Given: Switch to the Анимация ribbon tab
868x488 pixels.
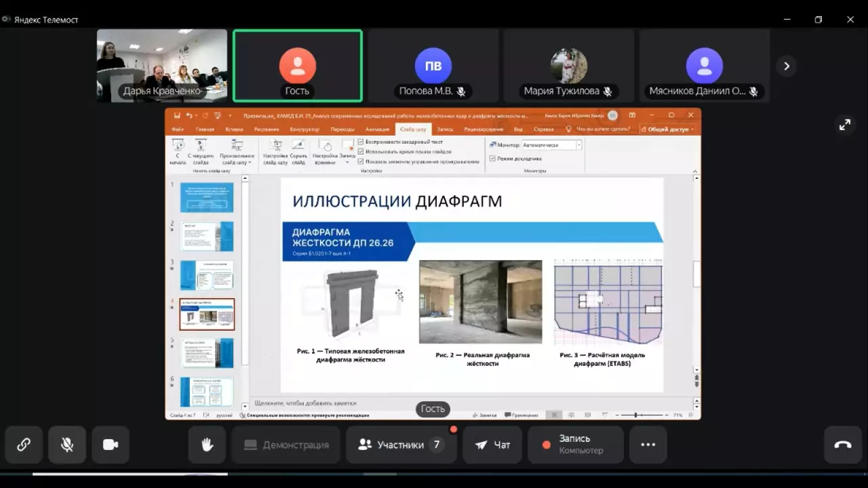Looking at the screenshot, I should pyautogui.click(x=377, y=129).
